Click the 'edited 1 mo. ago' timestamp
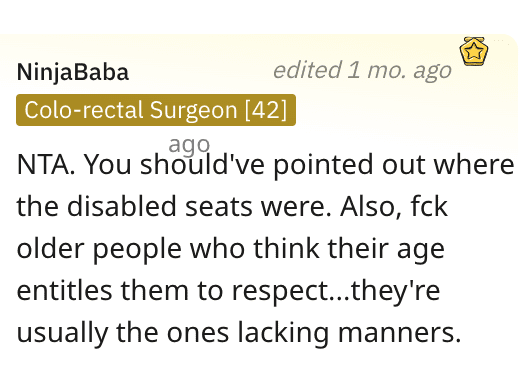The height and width of the screenshot is (382, 528). click(x=362, y=70)
